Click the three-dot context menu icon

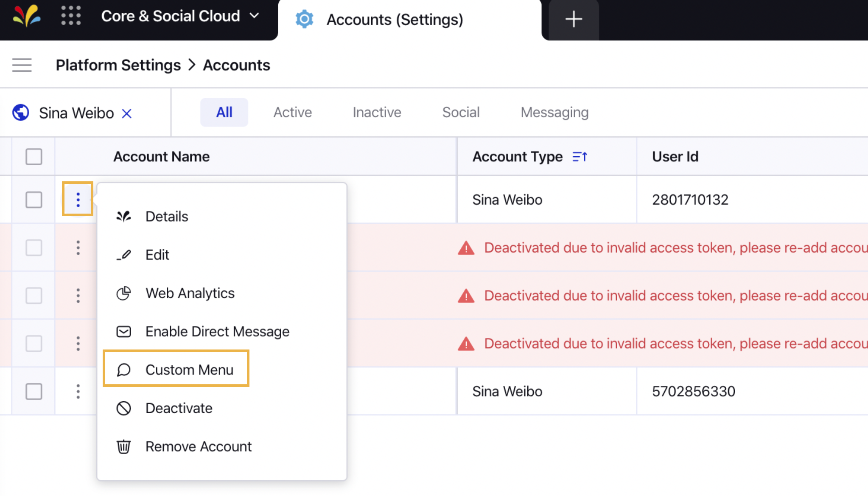(78, 199)
